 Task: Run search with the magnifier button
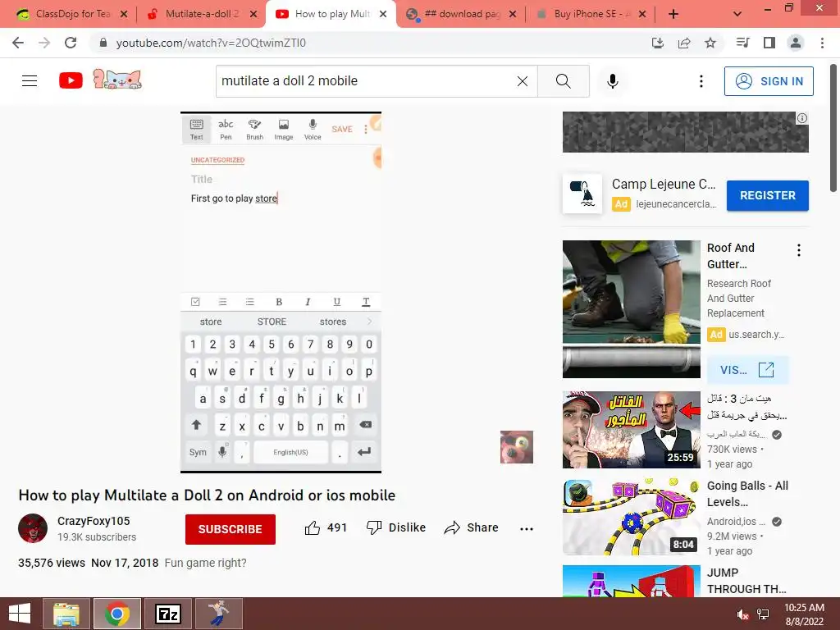563,81
